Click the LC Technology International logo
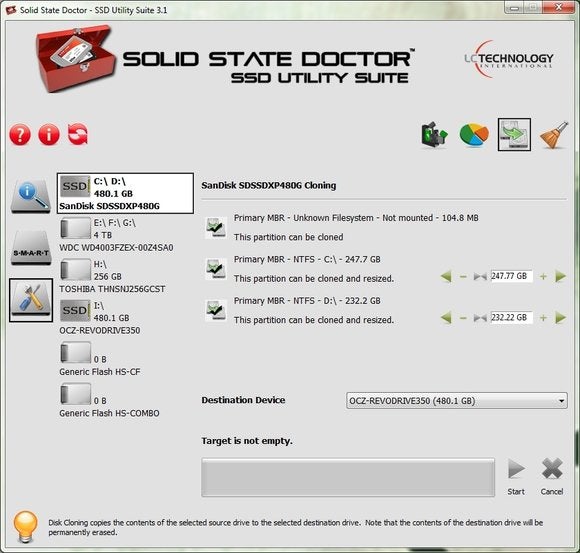Viewport: 580px width, 553px height. tap(509, 59)
